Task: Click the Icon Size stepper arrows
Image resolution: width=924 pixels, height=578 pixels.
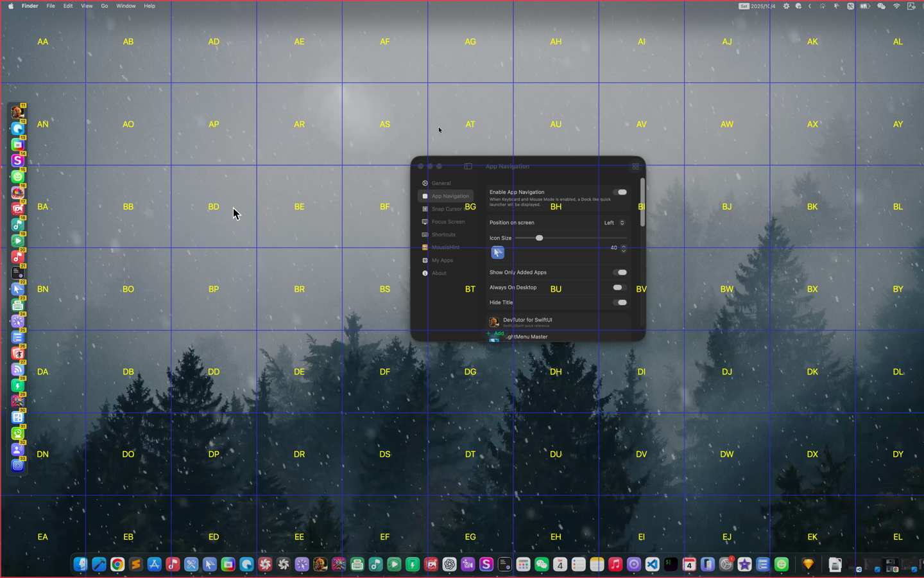Action: click(624, 248)
